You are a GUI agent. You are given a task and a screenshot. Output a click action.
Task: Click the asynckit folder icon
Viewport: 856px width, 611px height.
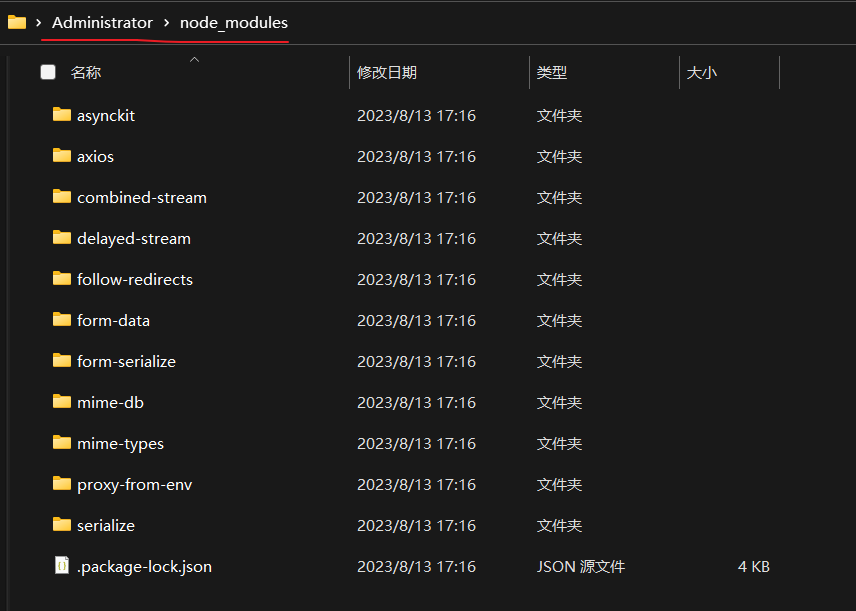pos(62,115)
